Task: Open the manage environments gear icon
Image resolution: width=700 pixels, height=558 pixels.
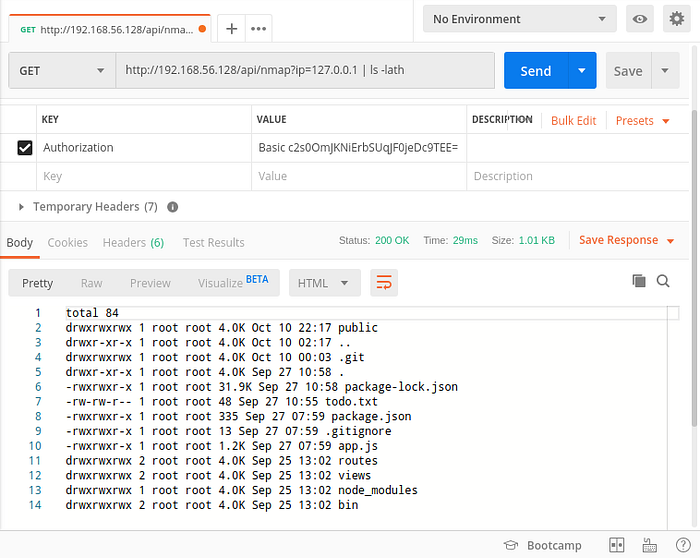Action: 676,19
